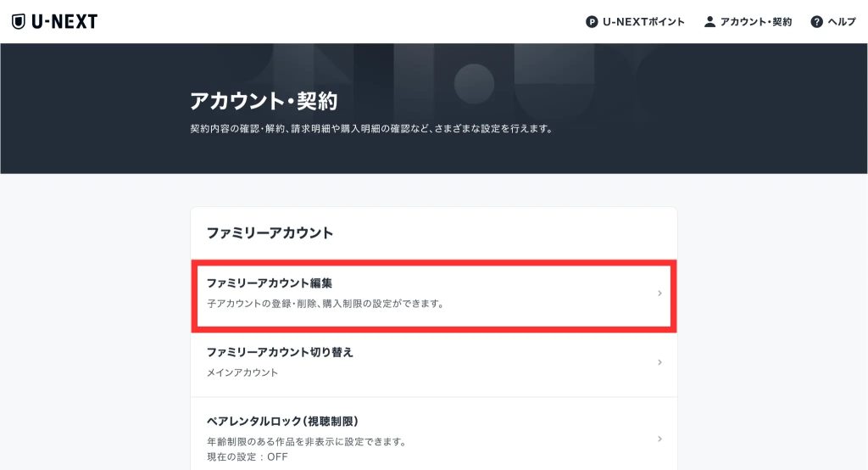This screenshot has height=470, width=868.
Task: Expand chevron on ファミリーアカウント切り替え row
Action: coord(659,362)
